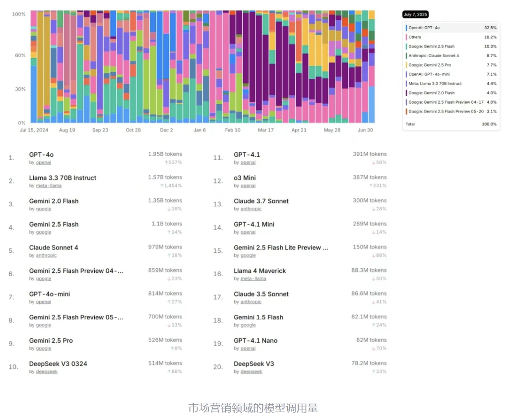The height and width of the screenshot is (420, 509).
Task: Click the Gemini 2.5 Flash Preview 04-17 legend label
Action: [446, 102]
